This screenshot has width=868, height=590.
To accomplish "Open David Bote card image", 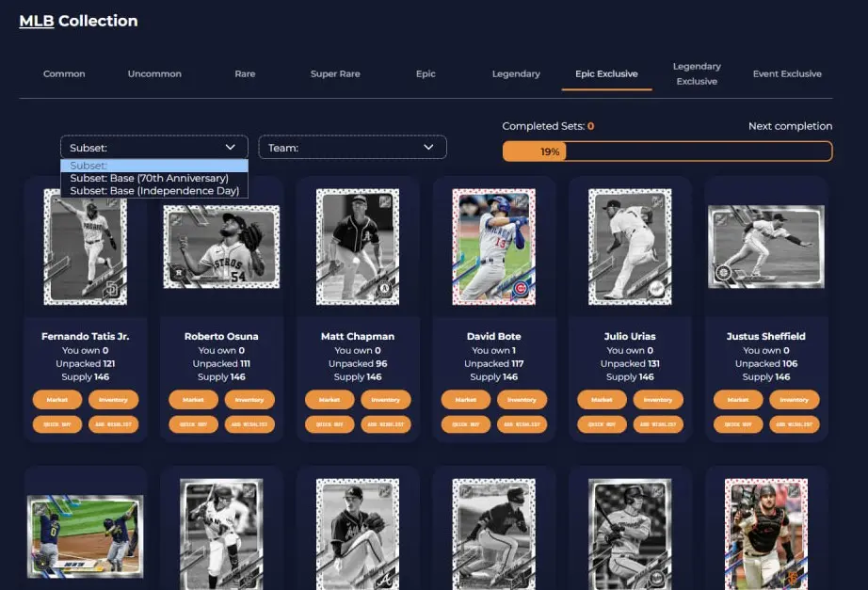I will (x=494, y=247).
